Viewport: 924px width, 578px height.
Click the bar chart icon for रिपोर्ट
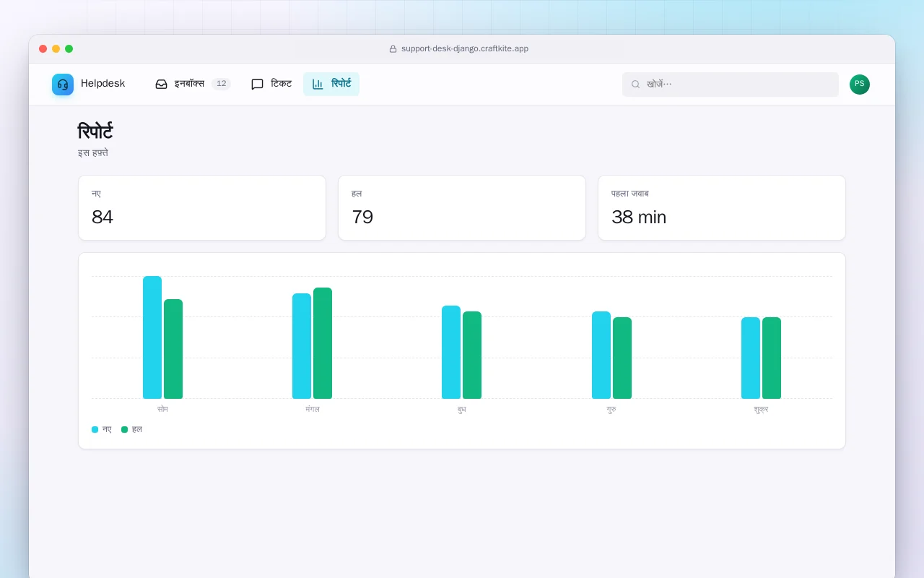click(318, 85)
